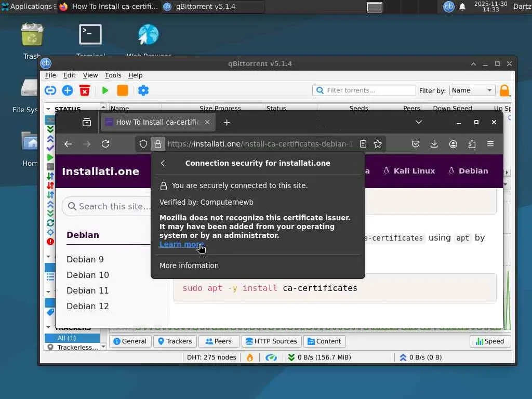The image size is (532, 399).
Task: Click the Debian navigation link in header
Action: (468, 171)
